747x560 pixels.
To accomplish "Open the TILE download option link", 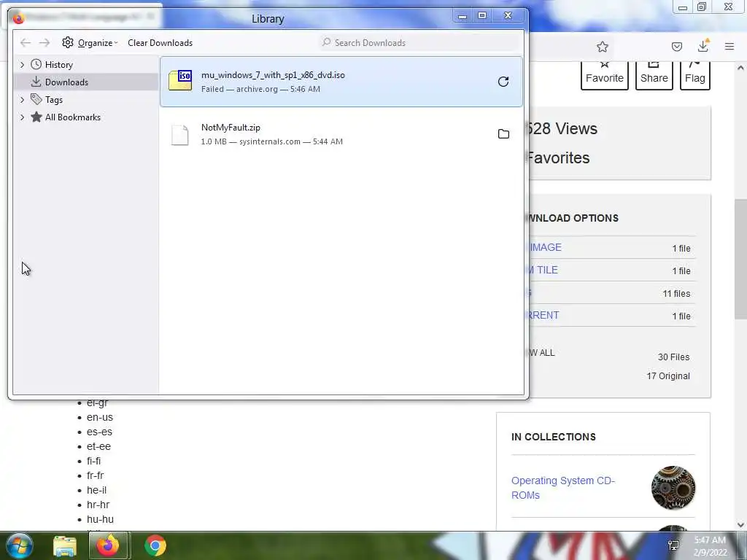I will pyautogui.click(x=543, y=270).
